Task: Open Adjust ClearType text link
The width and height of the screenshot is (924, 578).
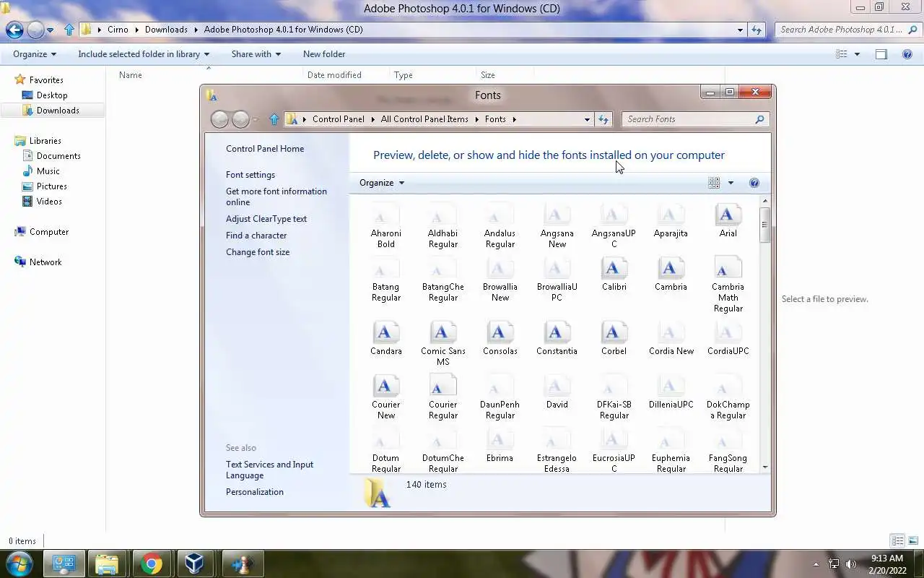Action: 266,219
